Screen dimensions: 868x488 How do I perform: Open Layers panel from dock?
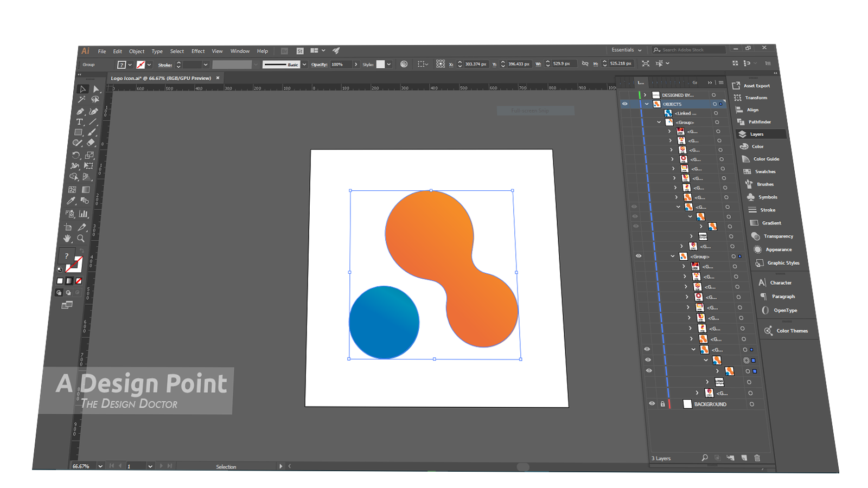[761, 134]
